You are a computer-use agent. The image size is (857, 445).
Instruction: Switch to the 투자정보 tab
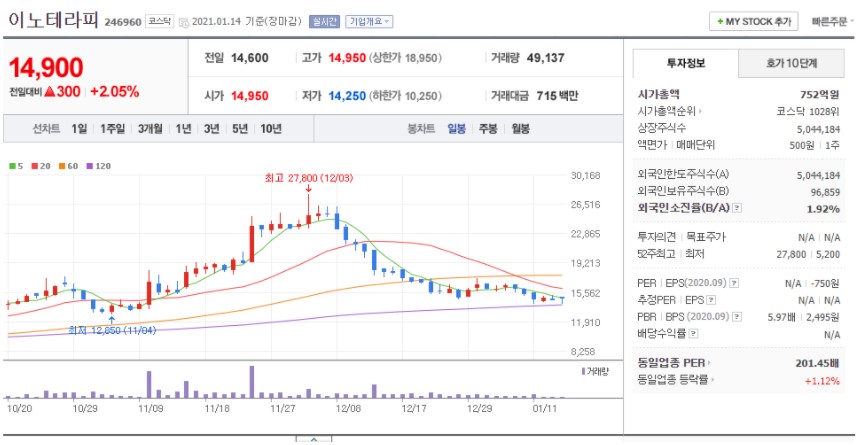tap(685, 63)
